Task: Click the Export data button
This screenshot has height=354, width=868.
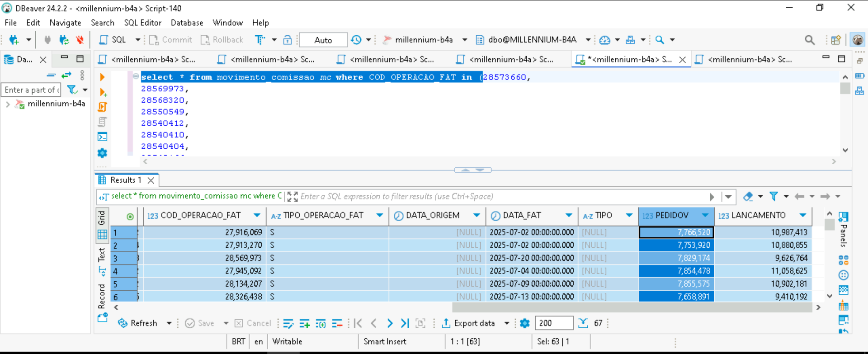Action: (x=468, y=323)
